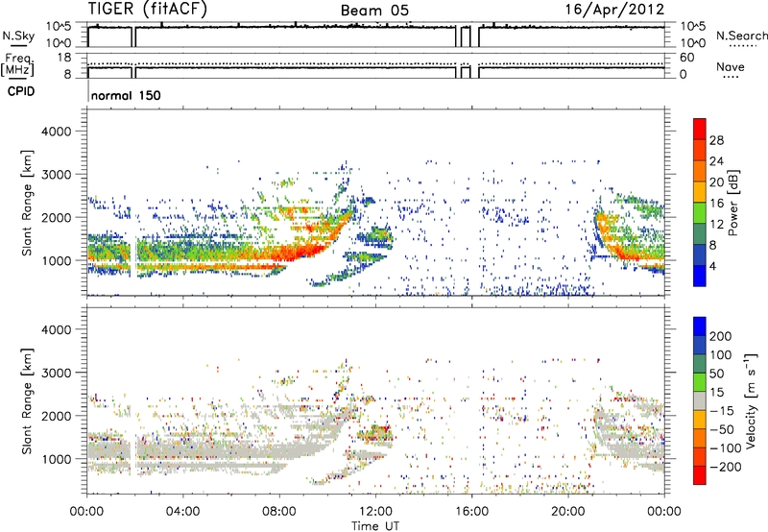
Task: Click the 'N.Search' legend label
Action: coord(741,36)
